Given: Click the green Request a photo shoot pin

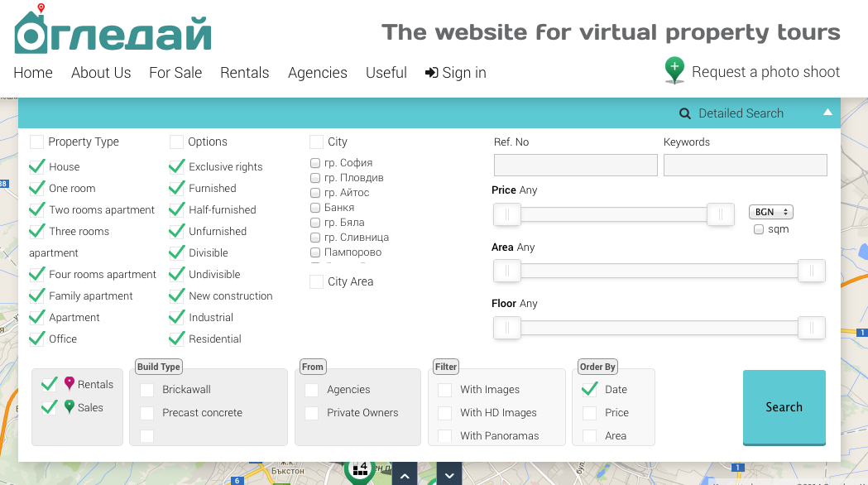Looking at the screenshot, I should (674, 70).
